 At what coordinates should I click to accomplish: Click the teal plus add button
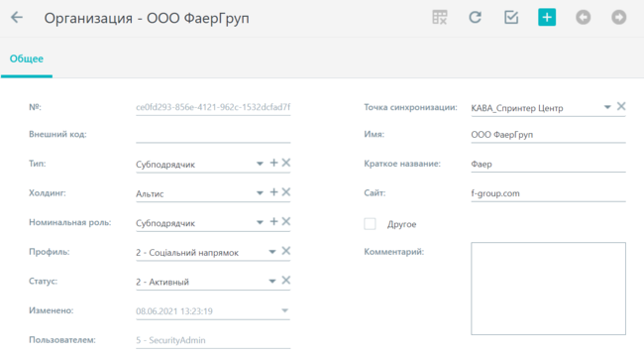point(547,17)
